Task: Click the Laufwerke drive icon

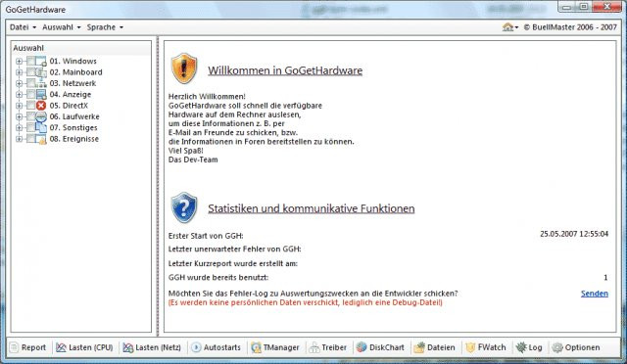Action: coord(41,116)
